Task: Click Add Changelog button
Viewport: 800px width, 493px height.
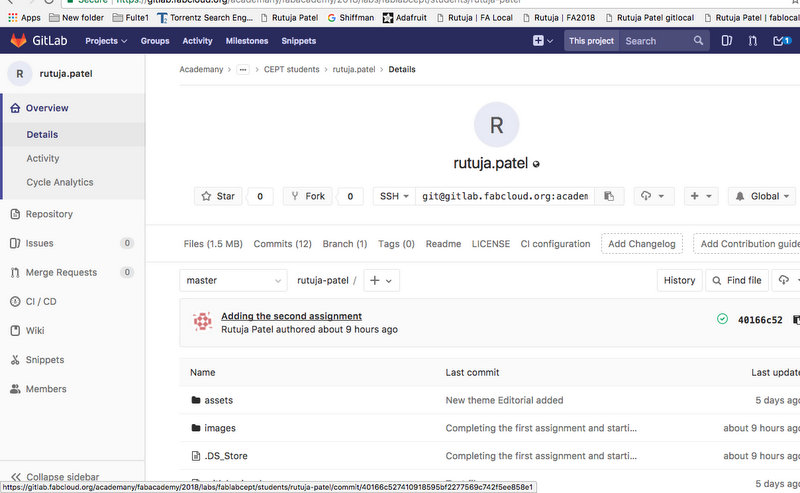Action: (x=641, y=244)
